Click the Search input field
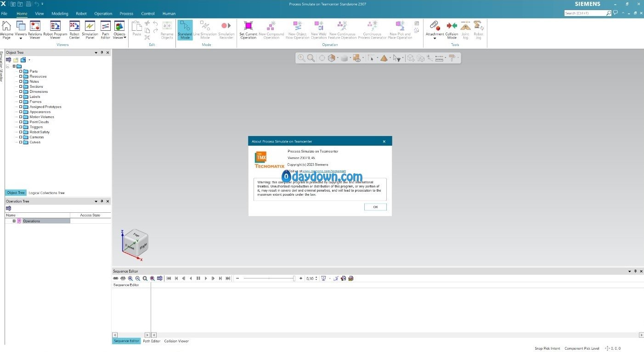644x352 pixels. (x=585, y=13)
